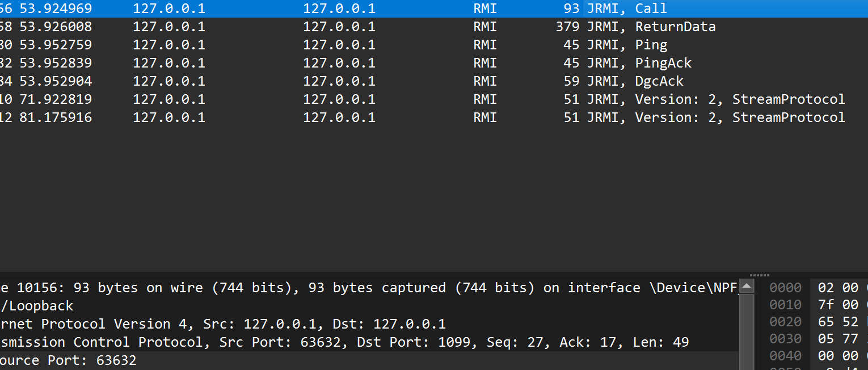Select the Source Port: 63632 field

[x=68, y=360]
